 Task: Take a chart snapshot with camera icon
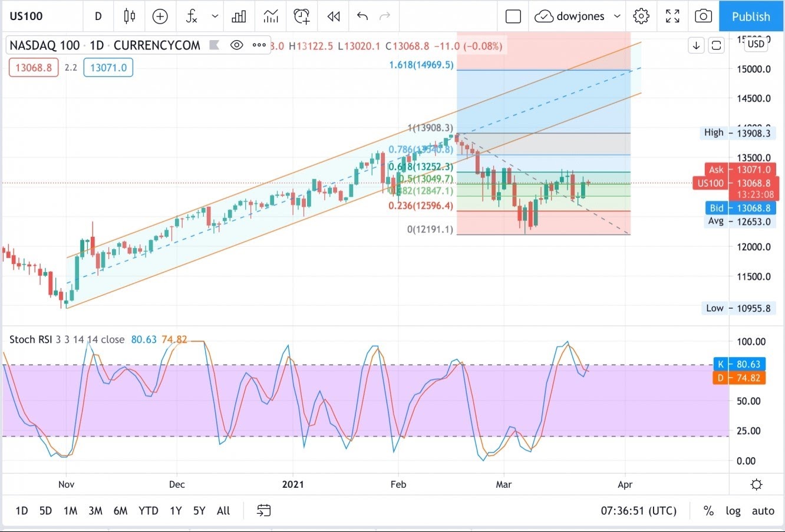(703, 16)
